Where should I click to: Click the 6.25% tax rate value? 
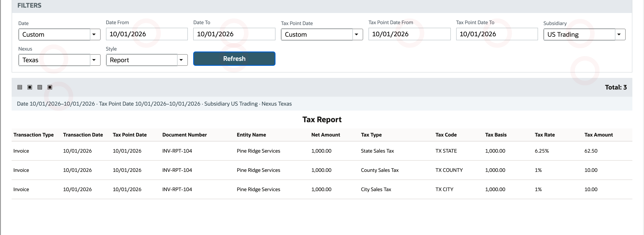point(542,151)
